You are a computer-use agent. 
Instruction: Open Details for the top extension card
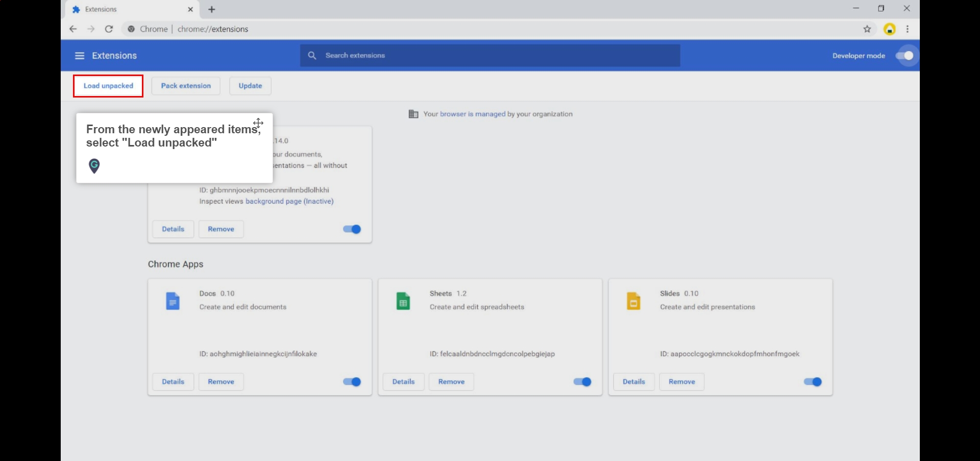click(173, 229)
